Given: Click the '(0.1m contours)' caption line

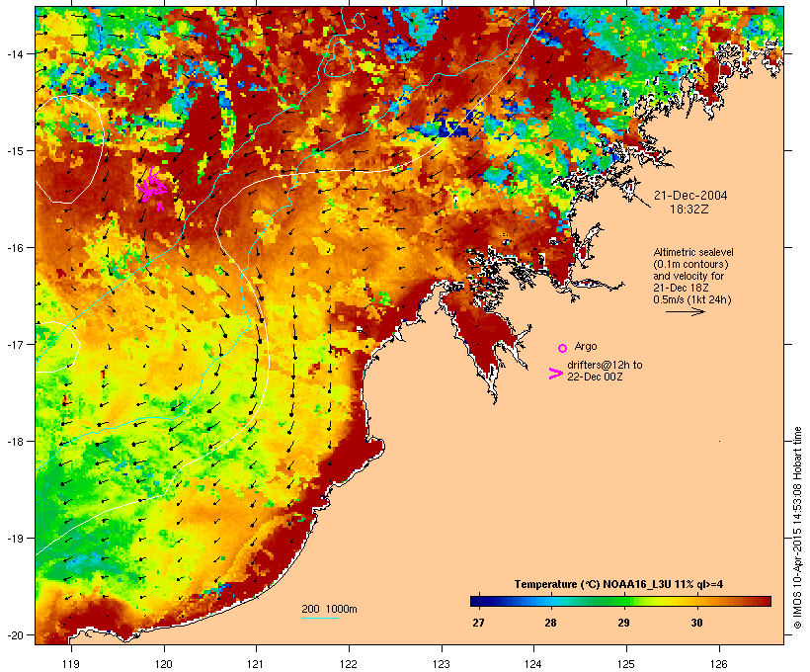Looking at the screenshot, I should click(x=690, y=264).
